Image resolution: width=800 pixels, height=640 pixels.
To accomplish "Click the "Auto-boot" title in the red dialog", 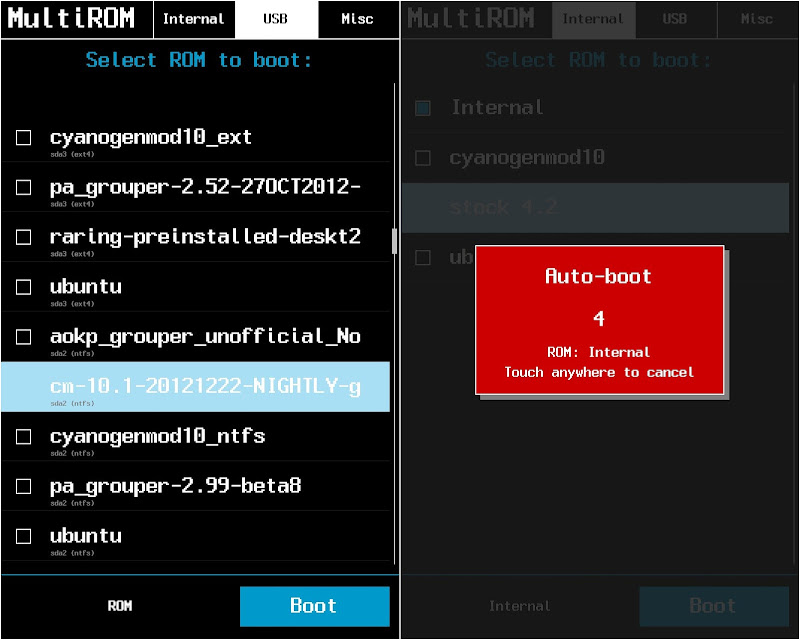I will [x=598, y=277].
